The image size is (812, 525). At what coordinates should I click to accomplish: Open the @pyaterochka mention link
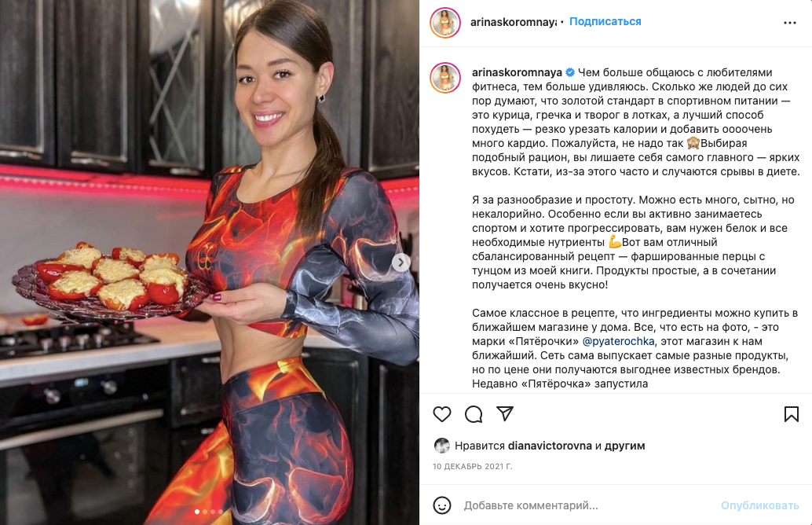pyautogui.click(x=618, y=342)
